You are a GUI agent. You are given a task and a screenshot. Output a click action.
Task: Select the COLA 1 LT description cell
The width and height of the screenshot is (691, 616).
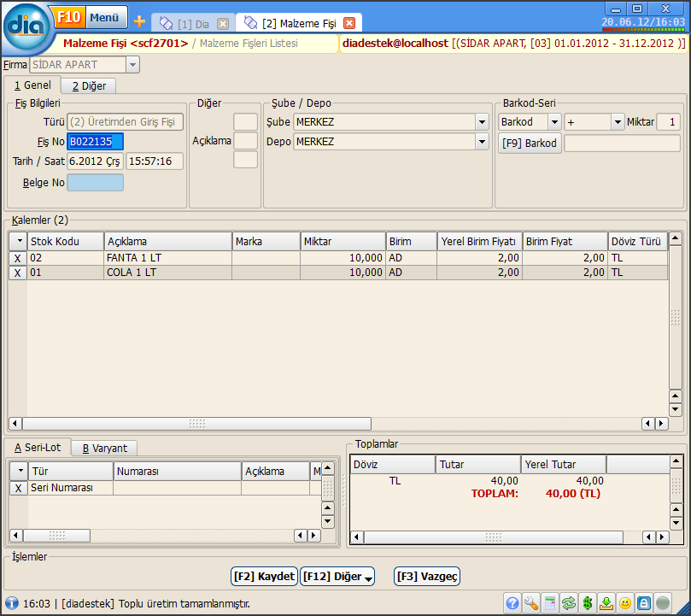pos(168,273)
